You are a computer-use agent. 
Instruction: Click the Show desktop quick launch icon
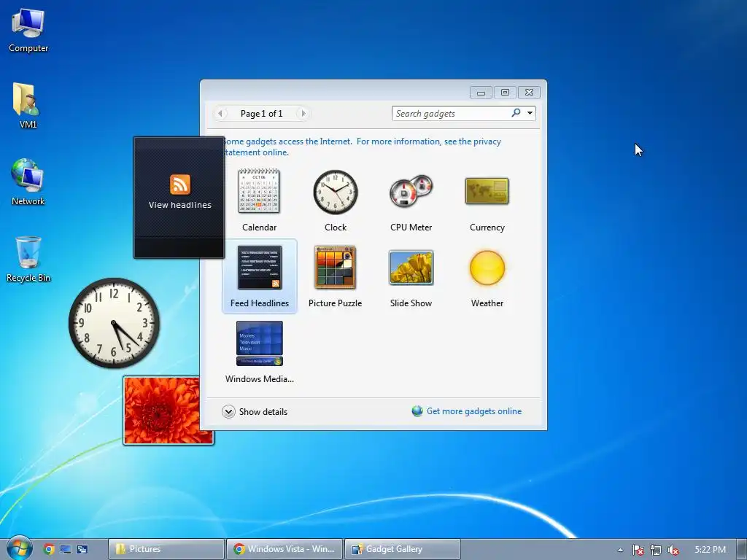coord(66,549)
